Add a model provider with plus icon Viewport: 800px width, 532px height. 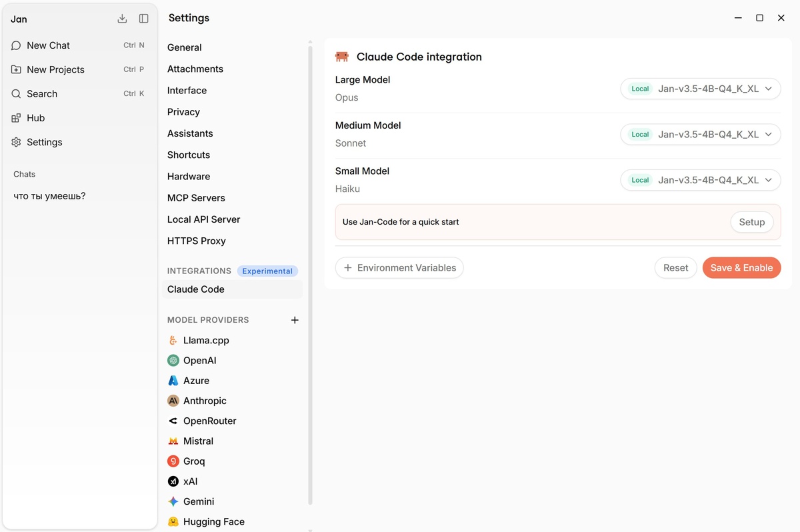pyautogui.click(x=295, y=320)
